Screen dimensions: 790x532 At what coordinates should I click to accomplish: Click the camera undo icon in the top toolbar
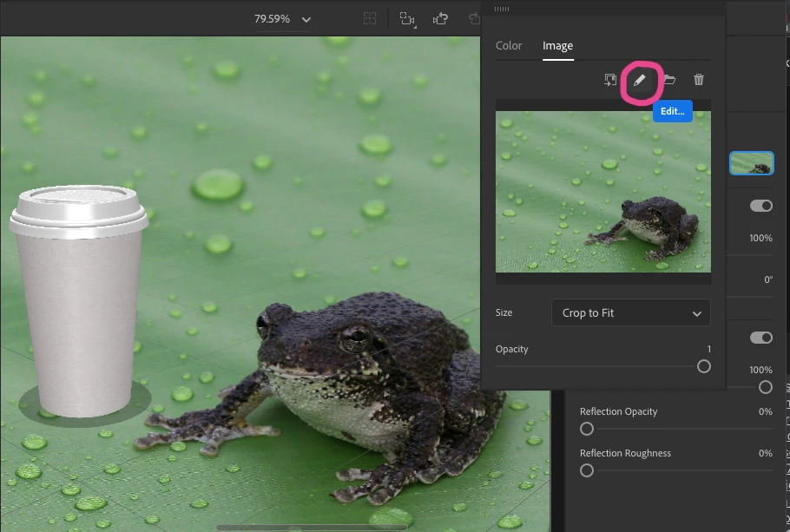coord(440,19)
